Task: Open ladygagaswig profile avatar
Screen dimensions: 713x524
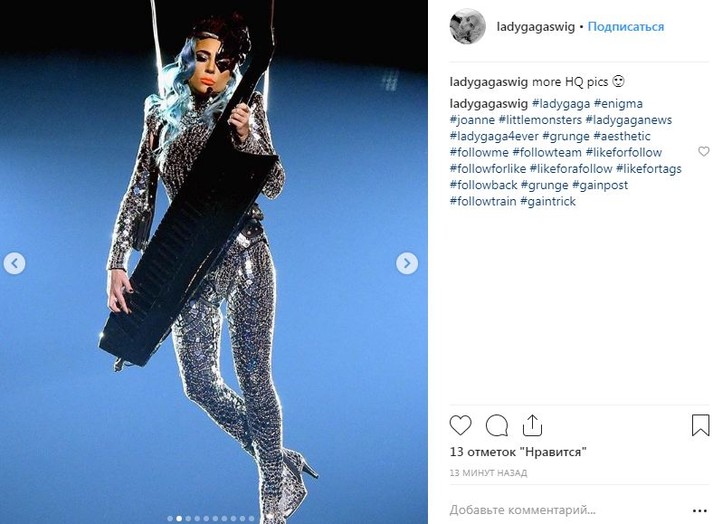Action: (x=467, y=26)
